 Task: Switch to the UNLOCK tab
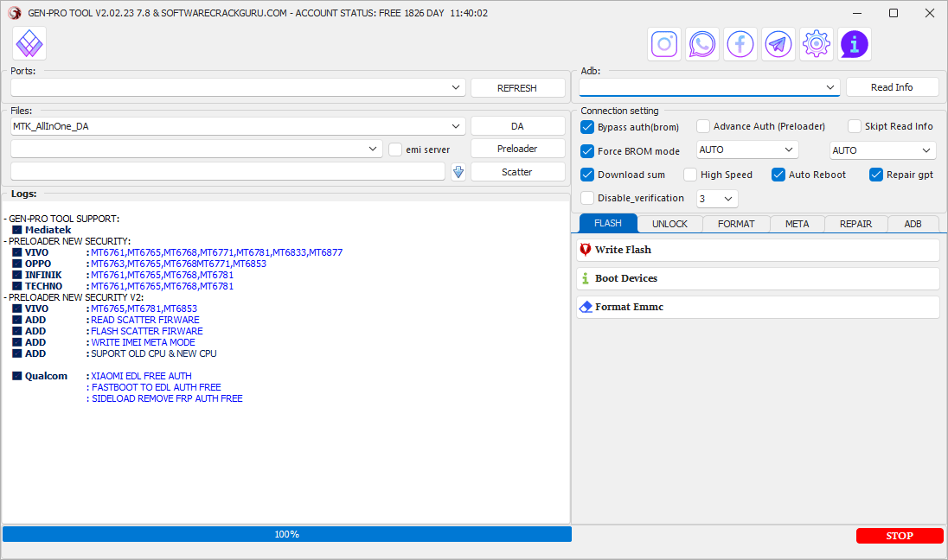669,224
